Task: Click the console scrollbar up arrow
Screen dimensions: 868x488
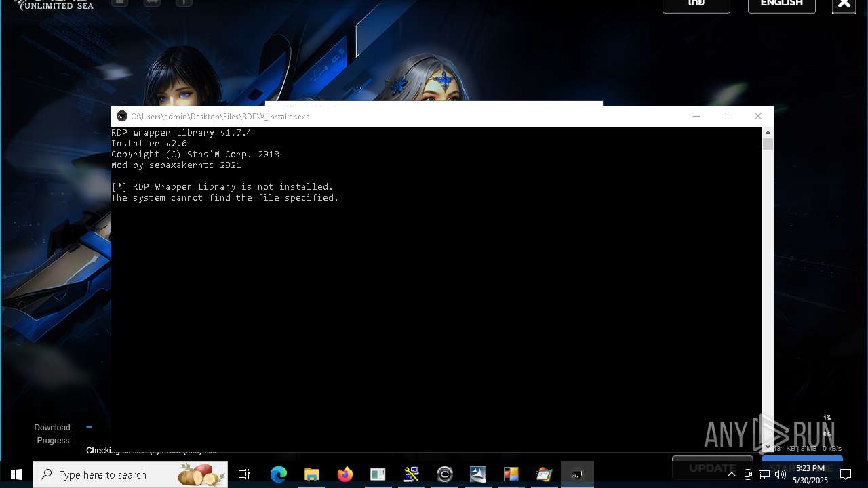Action: (x=768, y=133)
